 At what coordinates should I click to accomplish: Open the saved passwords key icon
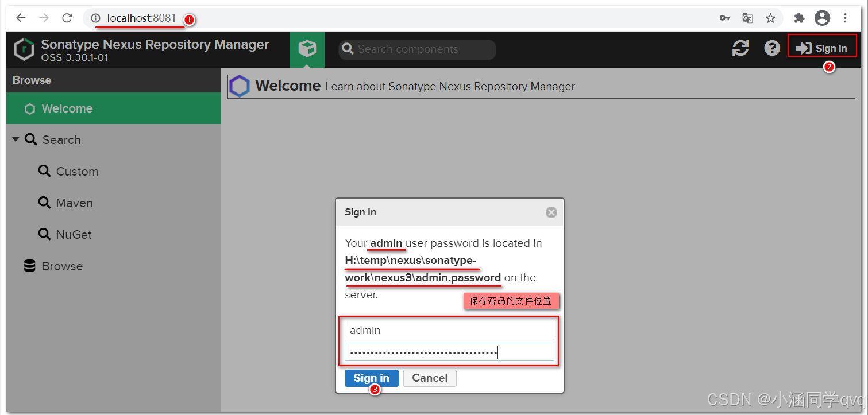pyautogui.click(x=724, y=18)
